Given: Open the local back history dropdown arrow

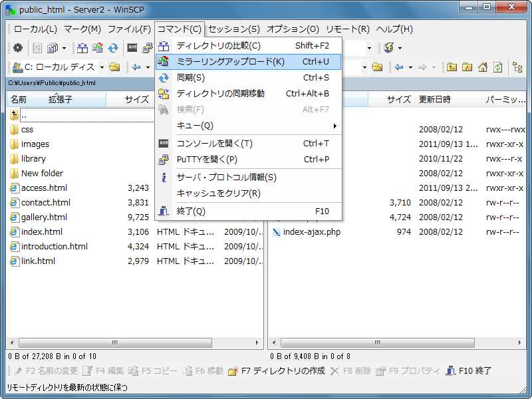Looking at the screenshot, I should pyautogui.click(x=148, y=67).
